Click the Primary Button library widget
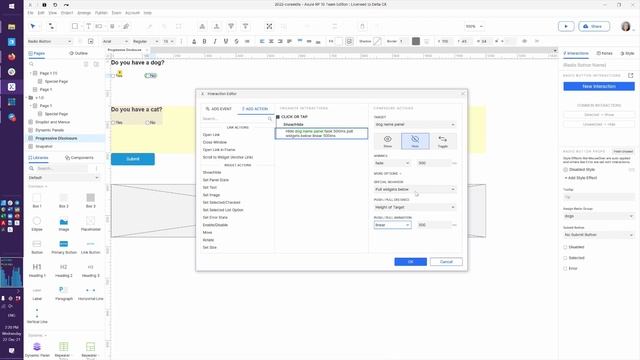This screenshot has height=360, width=640. pyautogui.click(x=64, y=247)
